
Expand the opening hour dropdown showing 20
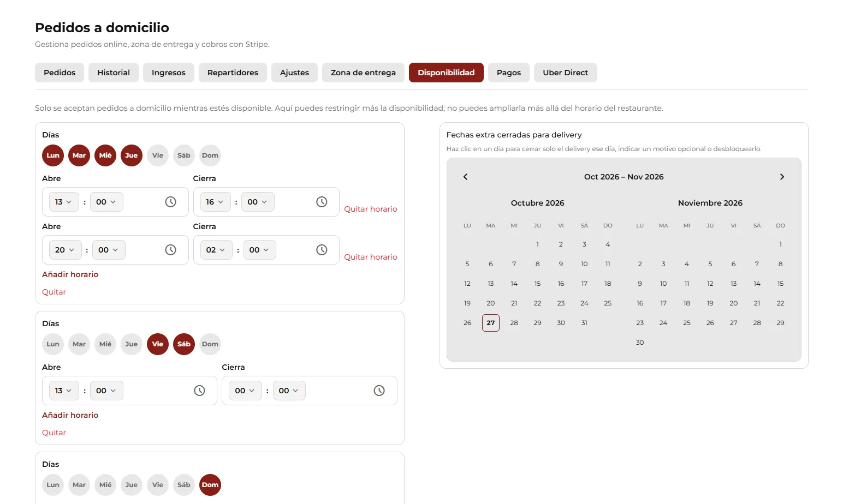[x=65, y=250]
